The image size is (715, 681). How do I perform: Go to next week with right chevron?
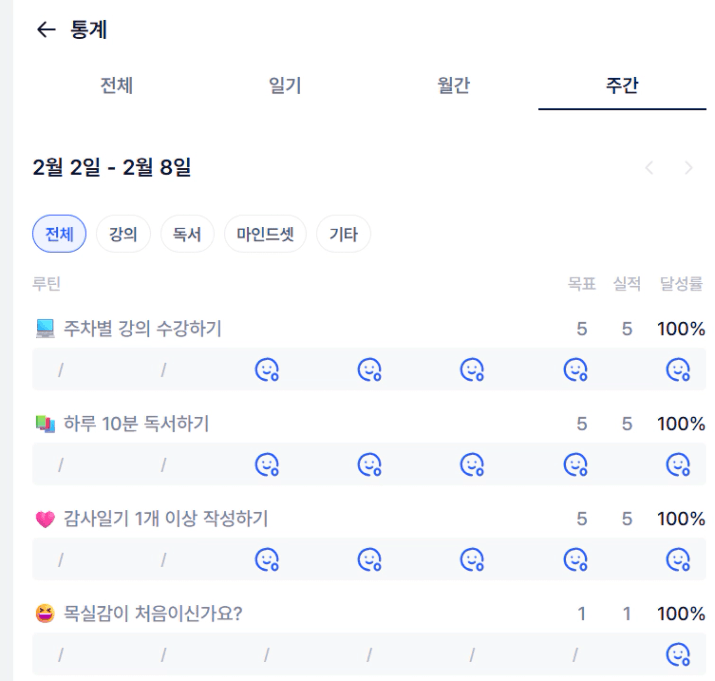[688, 168]
